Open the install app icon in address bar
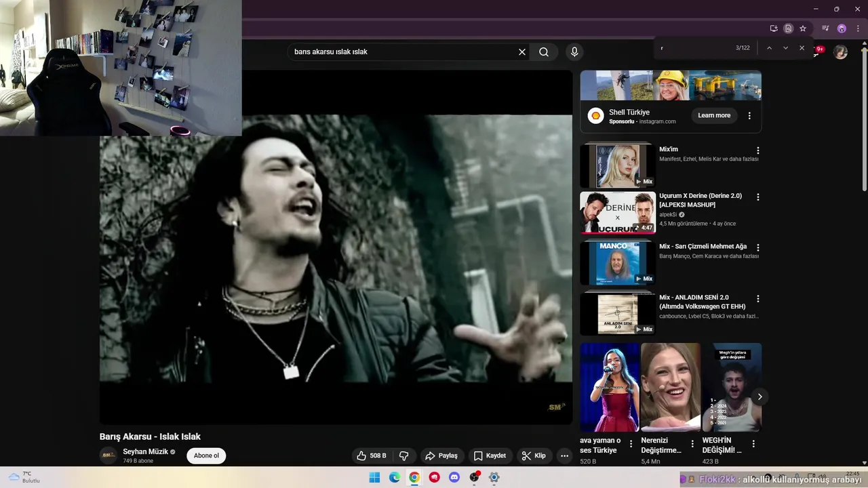Image resolution: width=868 pixels, height=488 pixels. pyautogui.click(x=774, y=28)
